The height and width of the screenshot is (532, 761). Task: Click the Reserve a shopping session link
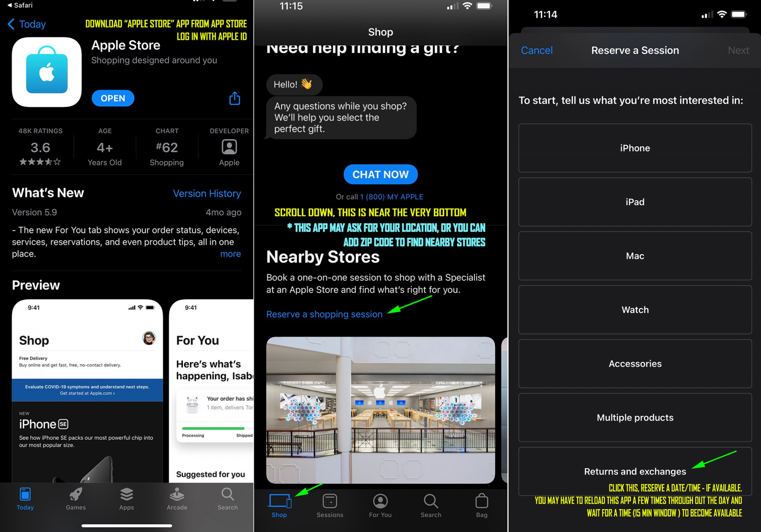tap(324, 314)
